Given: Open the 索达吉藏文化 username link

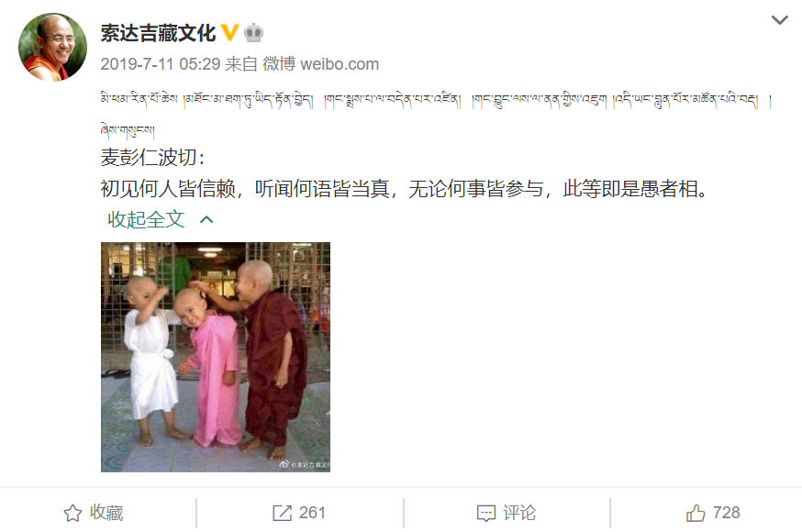Looking at the screenshot, I should click(x=158, y=33).
